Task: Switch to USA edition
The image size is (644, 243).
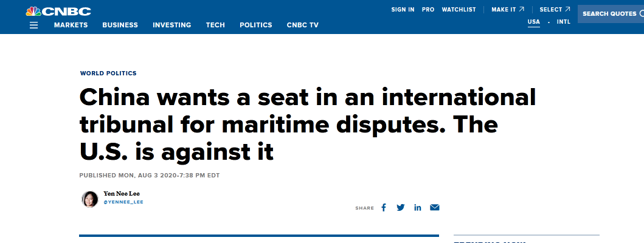Action: point(533,22)
